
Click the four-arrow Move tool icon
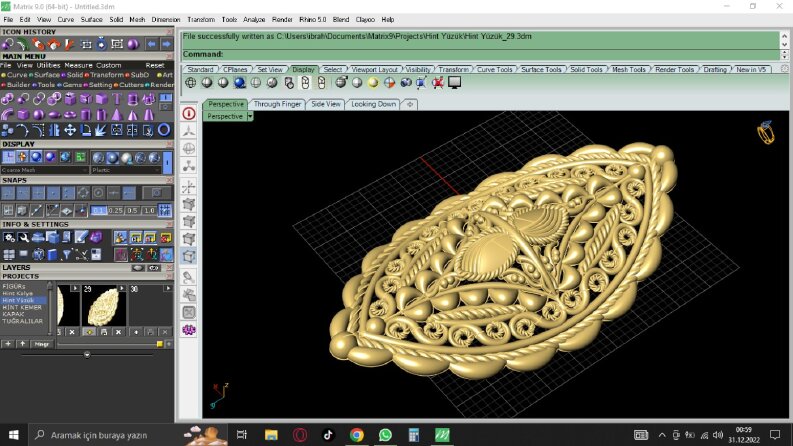[70, 130]
